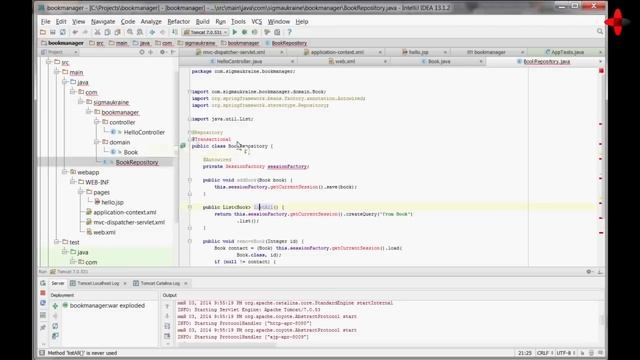The image size is (640, 360).
Task: Collapse the webapp folder node
Action: [64, 172]
